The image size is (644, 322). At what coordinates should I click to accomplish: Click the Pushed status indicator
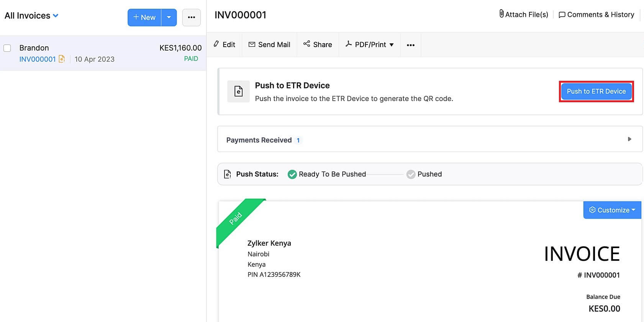click(x=411, y=174)
